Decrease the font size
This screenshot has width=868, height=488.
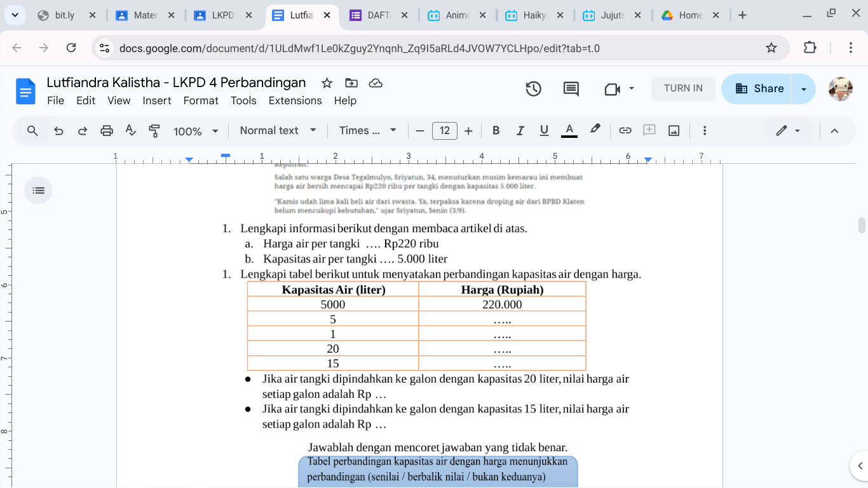(x=419, y=131)
